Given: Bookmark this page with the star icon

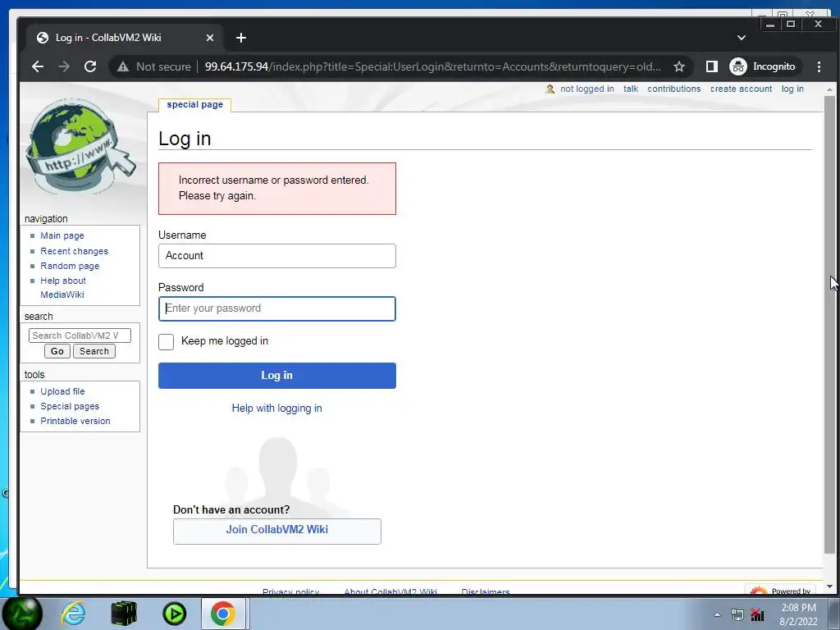Looking at the screenshot, I should point(679,66).
